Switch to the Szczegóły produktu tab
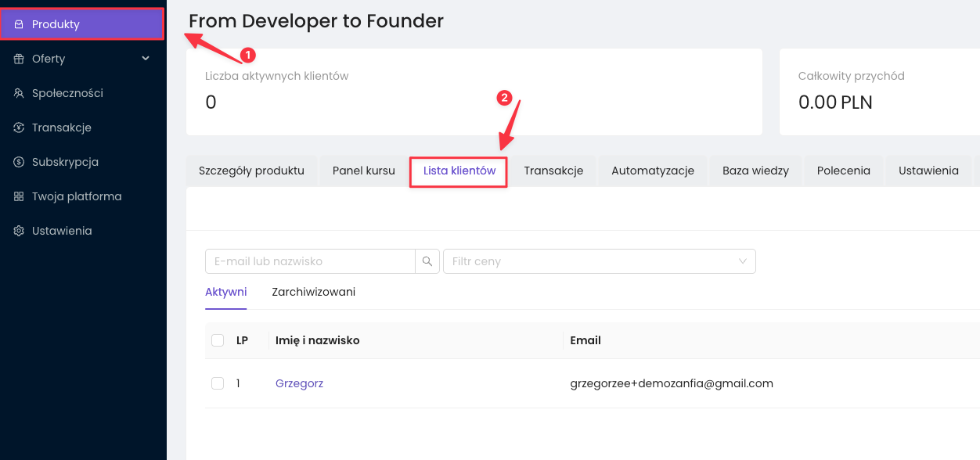This screenshot has width=980, height=460. [251, 171]
